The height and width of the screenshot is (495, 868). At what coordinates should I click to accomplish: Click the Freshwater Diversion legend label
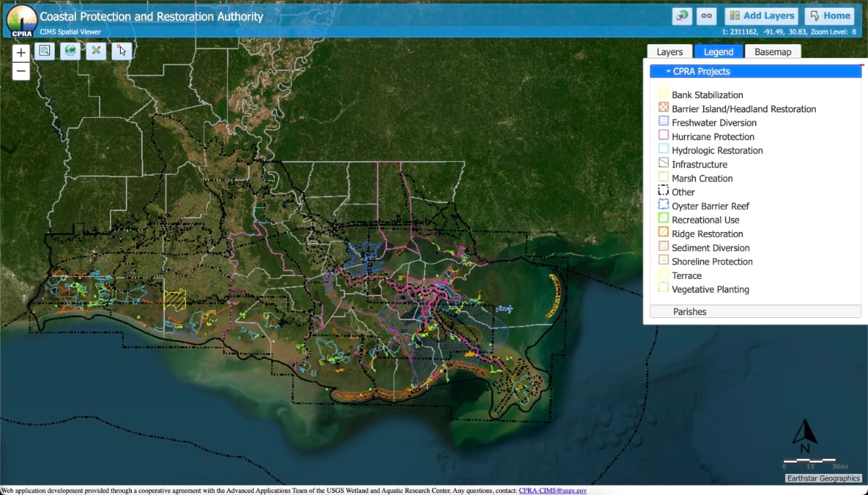tap(714, 123)
